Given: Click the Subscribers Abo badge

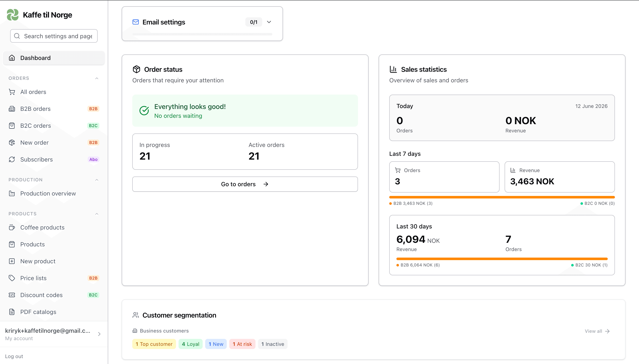Looking at the screenshot, I should (x=93, y=159).
